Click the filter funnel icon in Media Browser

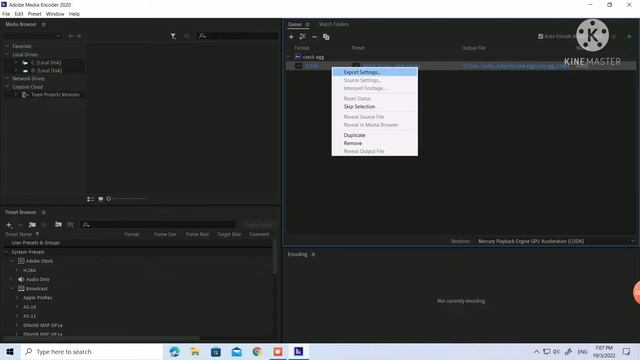173,36
